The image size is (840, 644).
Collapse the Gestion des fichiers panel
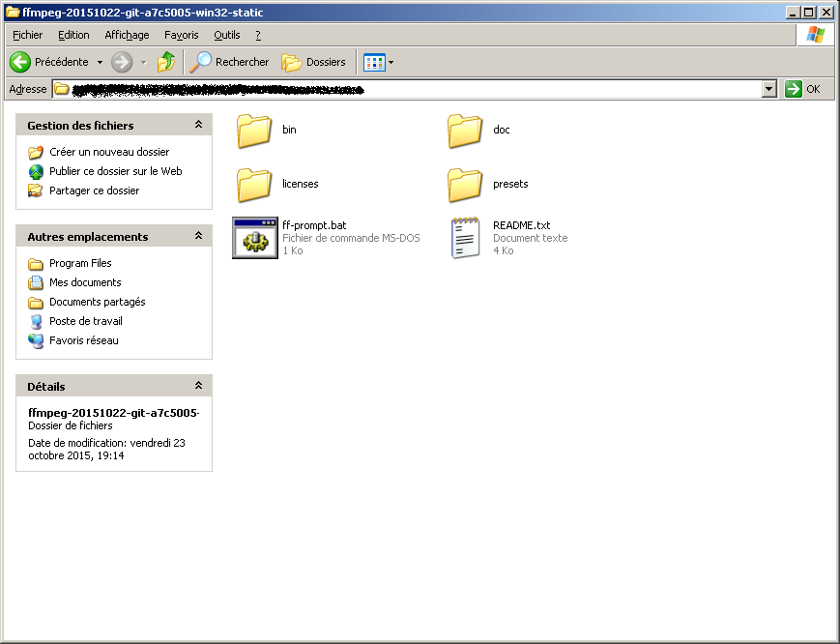[198, 126]
